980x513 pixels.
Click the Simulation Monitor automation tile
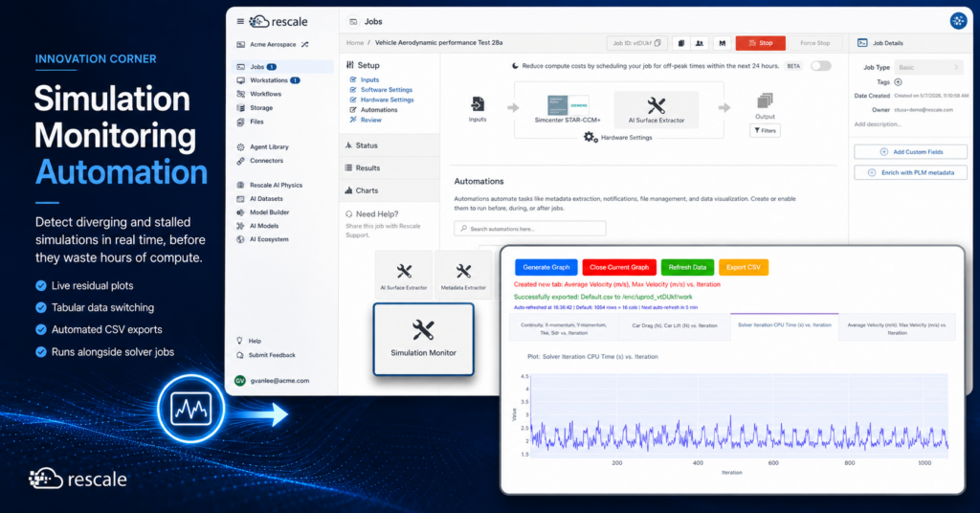pyautogui.click(x=423, y=340)
